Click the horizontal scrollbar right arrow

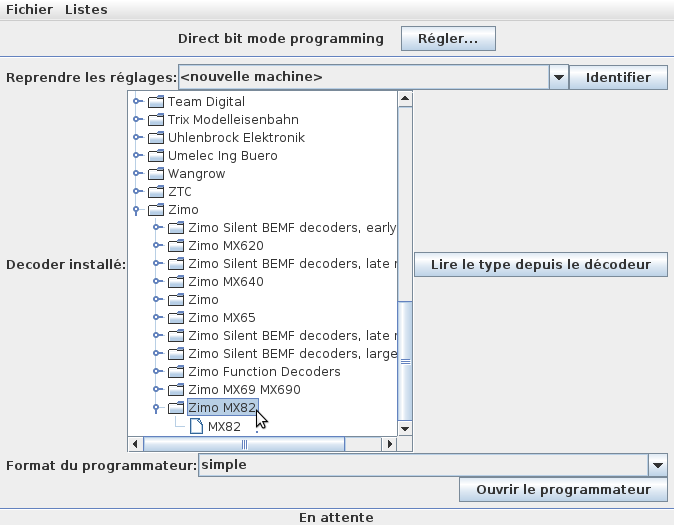tap(389, 444)
